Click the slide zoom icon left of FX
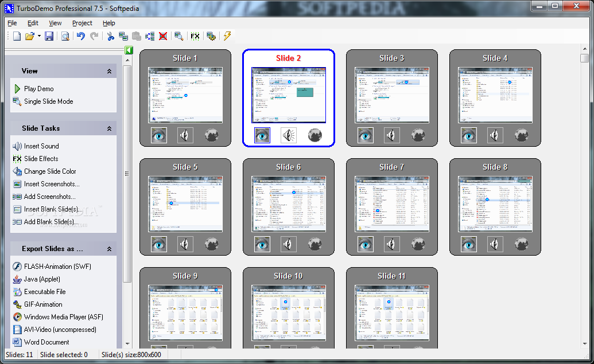Viewport: 594px width, 364px height. pos(179,36)
